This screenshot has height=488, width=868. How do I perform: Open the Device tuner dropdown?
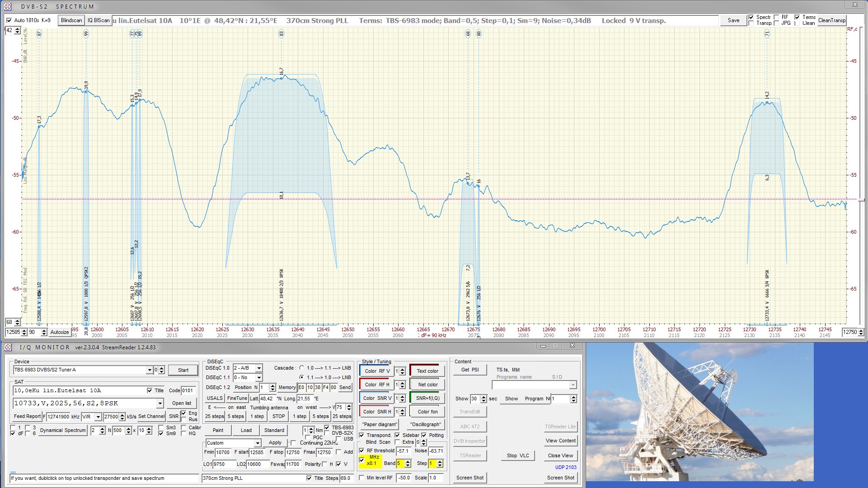pos(150,370)
